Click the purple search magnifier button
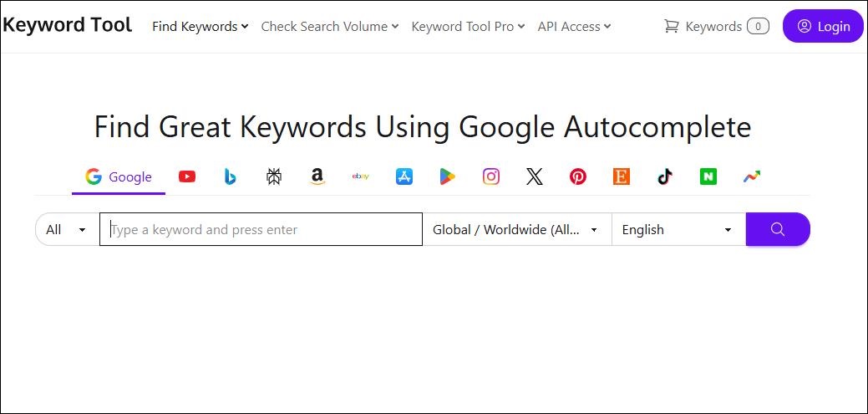 click(778, 229)
